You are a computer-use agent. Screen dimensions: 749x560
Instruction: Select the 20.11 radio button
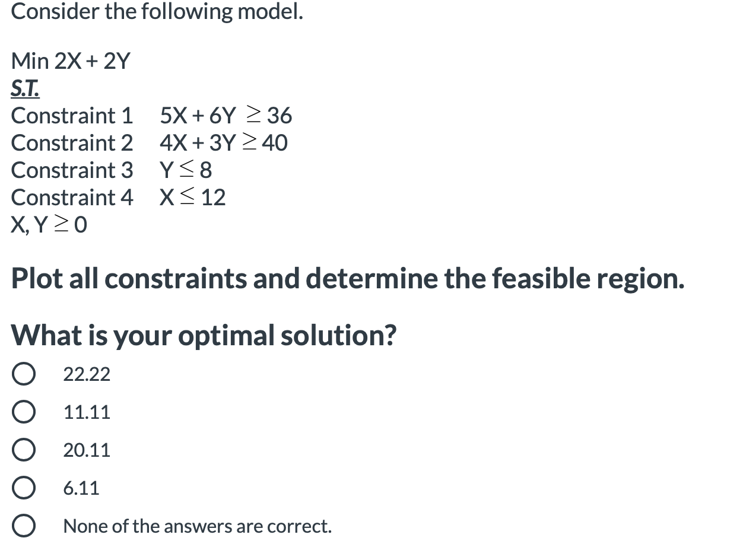(x=24, y=450)
